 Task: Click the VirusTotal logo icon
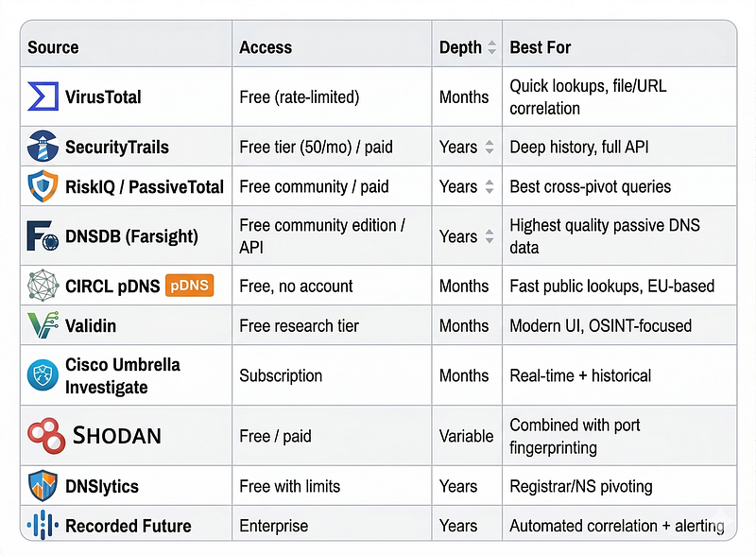pos(43,96)
